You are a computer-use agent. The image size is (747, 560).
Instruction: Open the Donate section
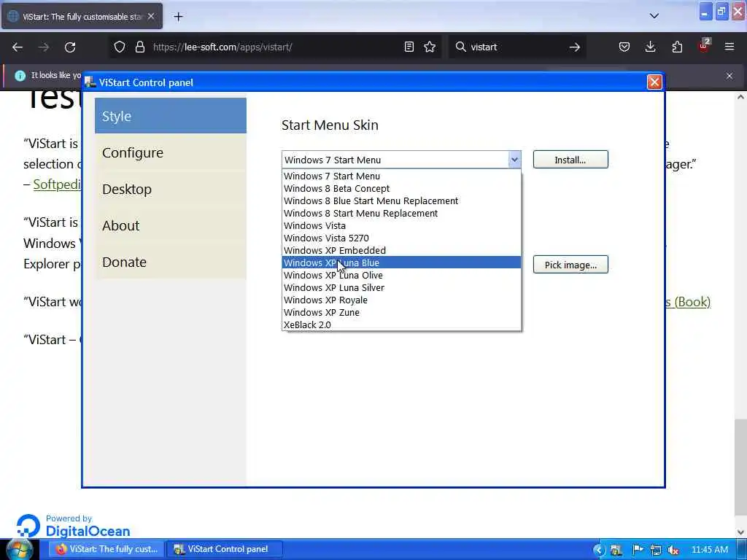click(x=171, y=262)
